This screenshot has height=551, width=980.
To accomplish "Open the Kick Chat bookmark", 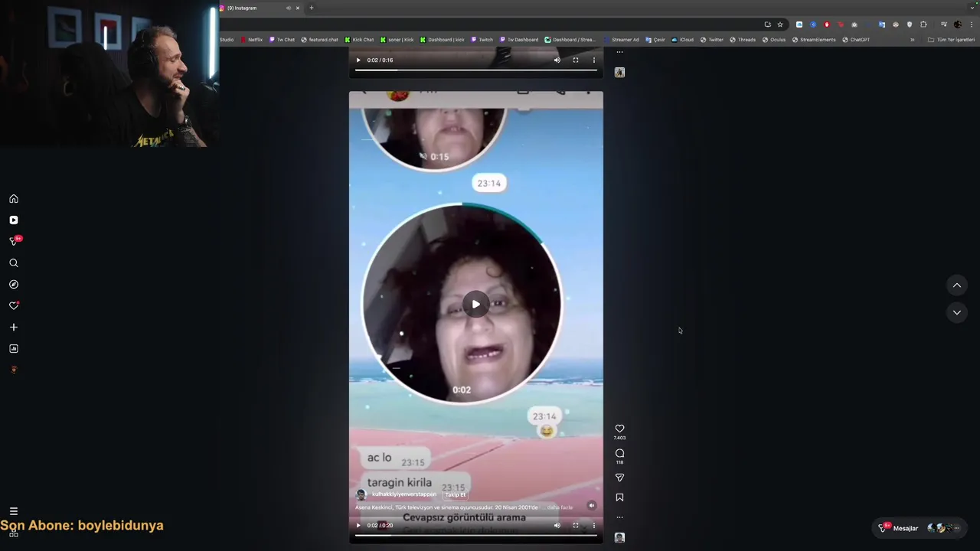I will [x=359, y=40].
